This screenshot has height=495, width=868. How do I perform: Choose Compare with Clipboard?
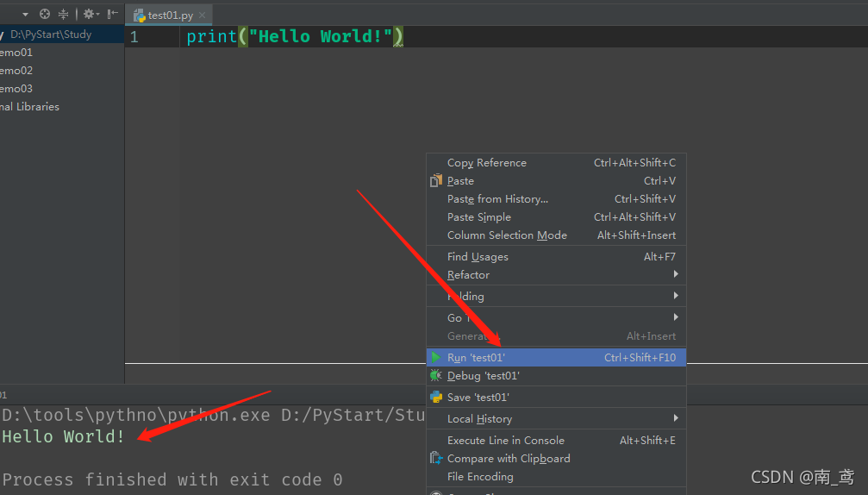point(556,459)
